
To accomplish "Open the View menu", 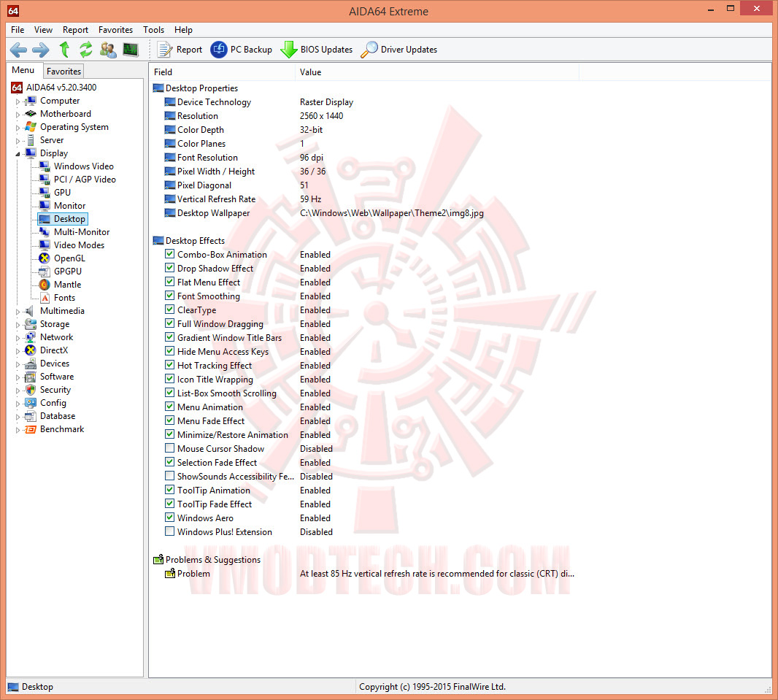I will point(43,30).
